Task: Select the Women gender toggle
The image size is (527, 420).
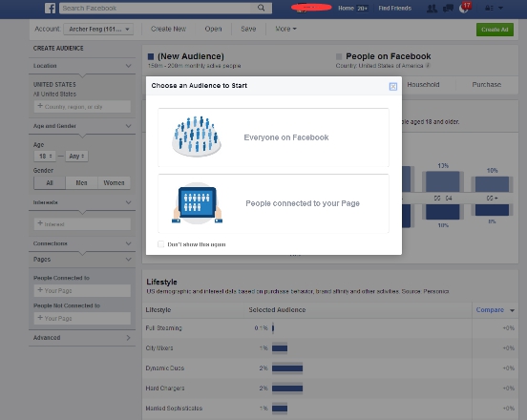Action: pos(114,182)
